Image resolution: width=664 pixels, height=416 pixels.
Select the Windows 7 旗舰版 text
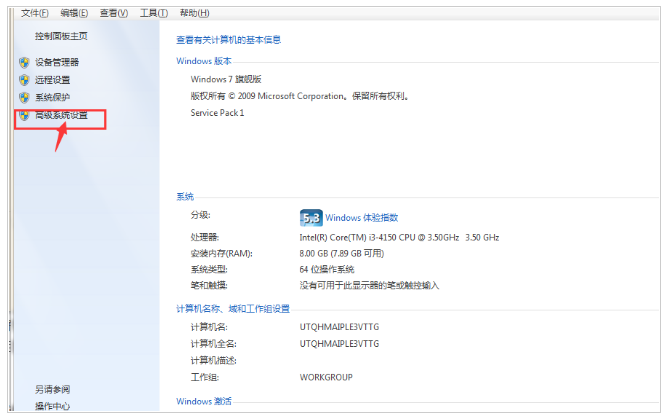point(226,79)
